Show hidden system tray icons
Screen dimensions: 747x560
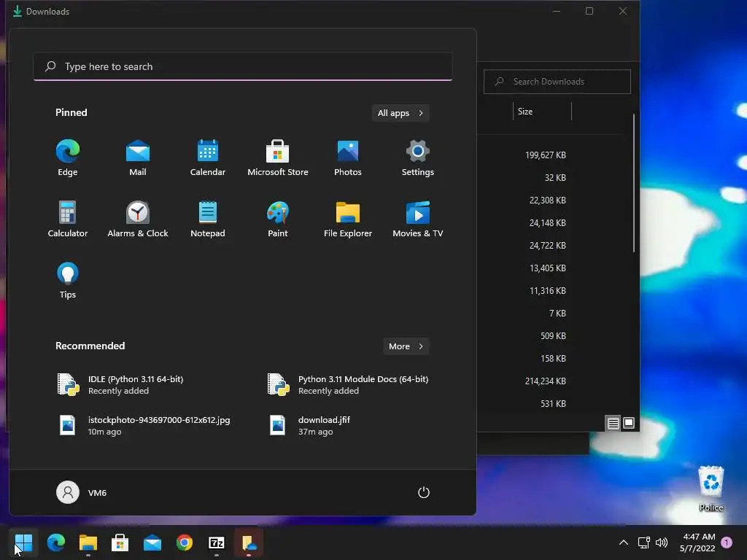pos(623,542)
